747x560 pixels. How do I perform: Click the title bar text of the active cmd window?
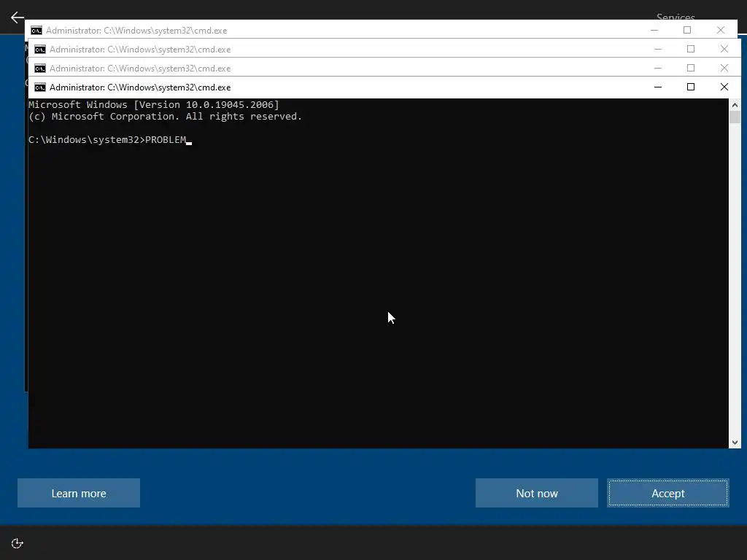click(x=140, y=87)
